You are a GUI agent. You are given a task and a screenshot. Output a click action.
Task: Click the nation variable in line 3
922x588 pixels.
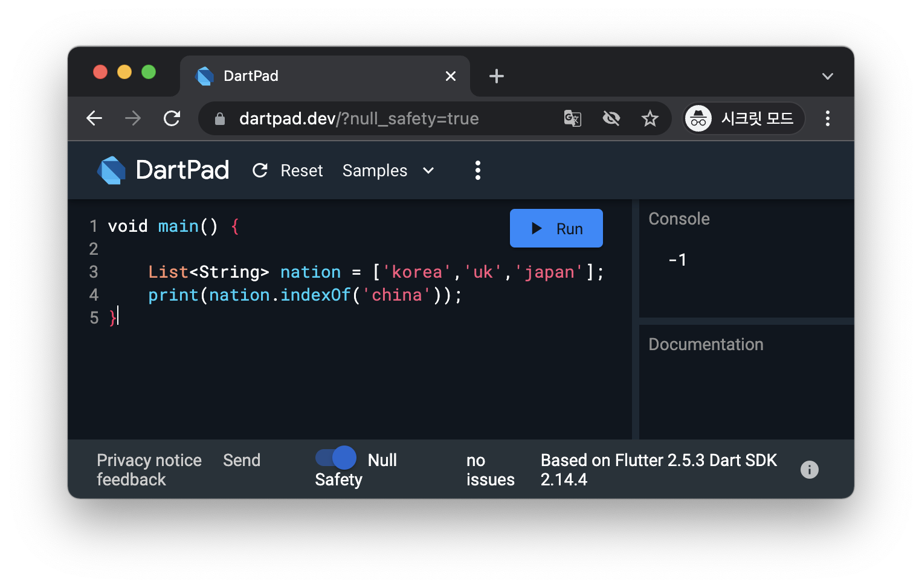(x=311, y=272)
